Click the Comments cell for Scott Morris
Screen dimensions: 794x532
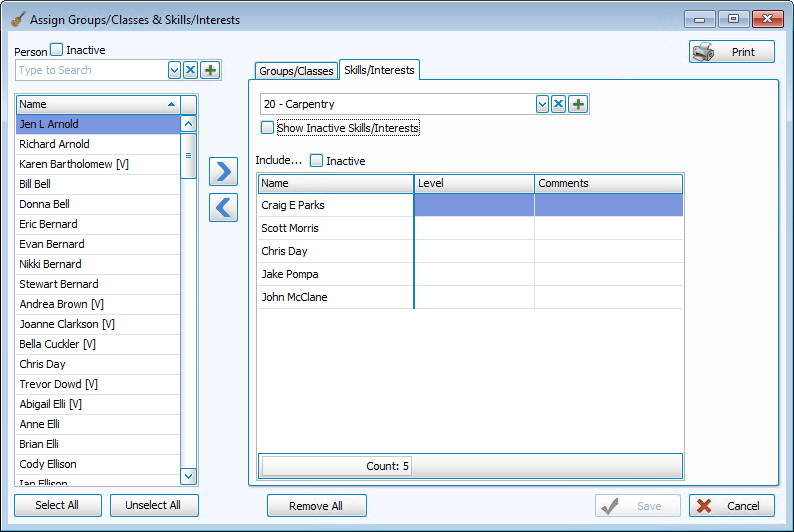[x=609, y=228]
